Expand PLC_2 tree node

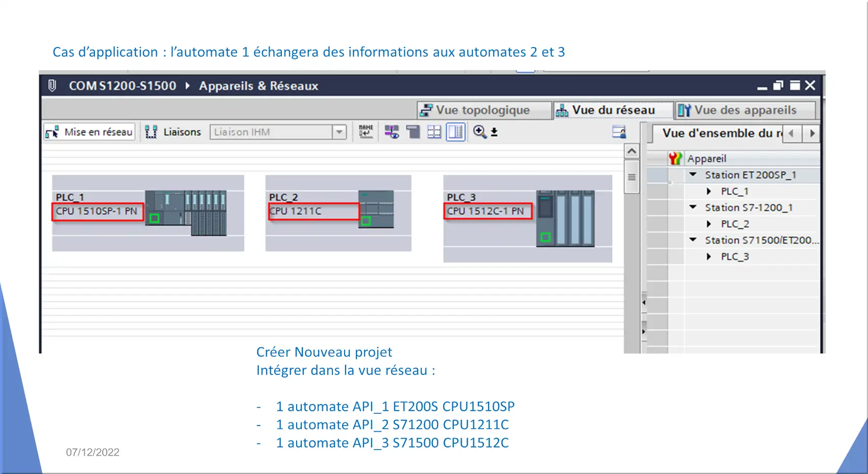[x=709, y=224]
